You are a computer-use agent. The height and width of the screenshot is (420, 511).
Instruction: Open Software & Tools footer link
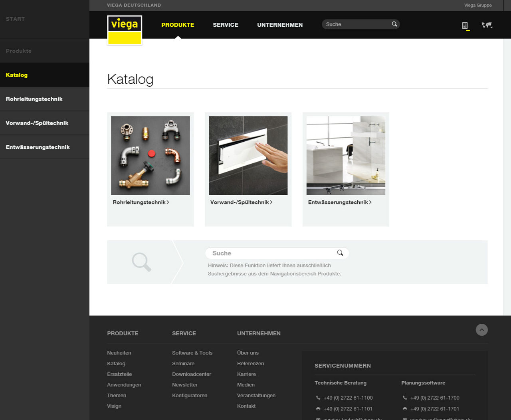(192, 353)
